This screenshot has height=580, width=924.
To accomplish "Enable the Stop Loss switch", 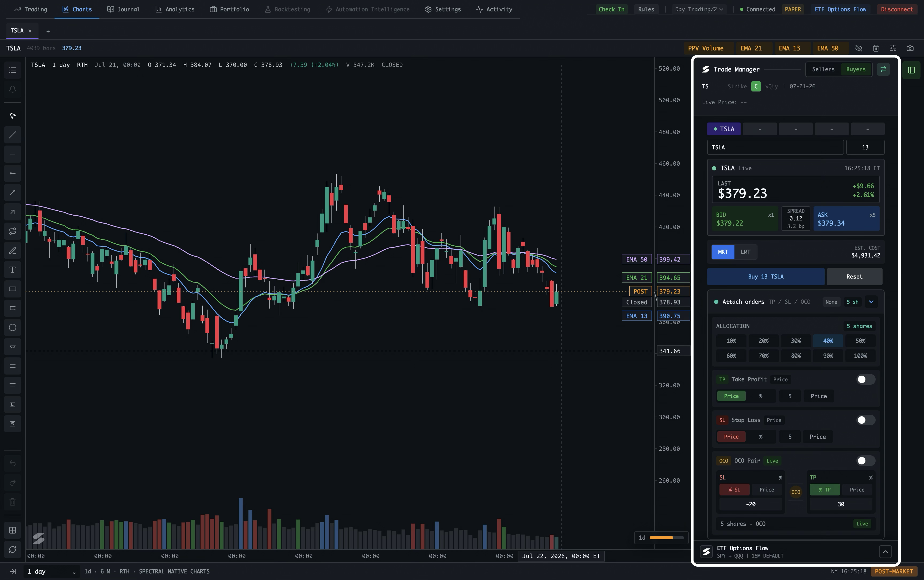I will (x=866, y=420).
